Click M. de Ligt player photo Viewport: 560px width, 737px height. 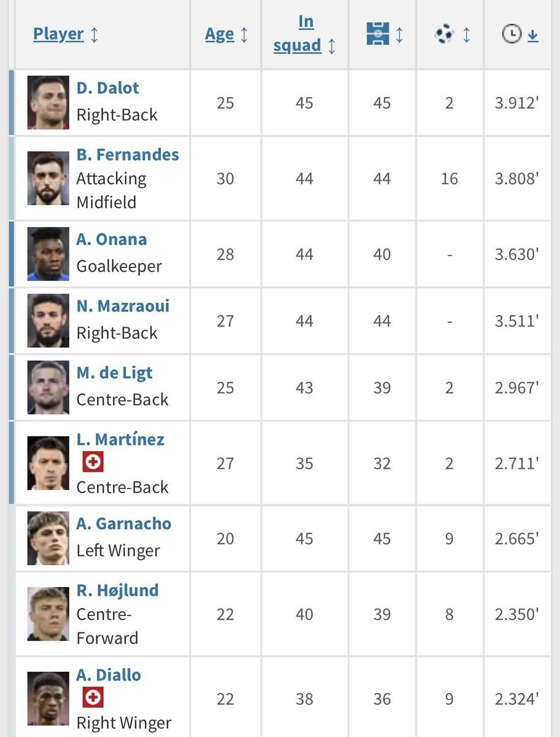pos(49,387)
